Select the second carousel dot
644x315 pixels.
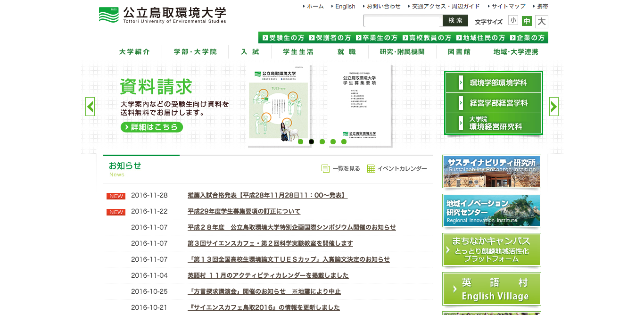pyautogui.click(x=311, y=141)
